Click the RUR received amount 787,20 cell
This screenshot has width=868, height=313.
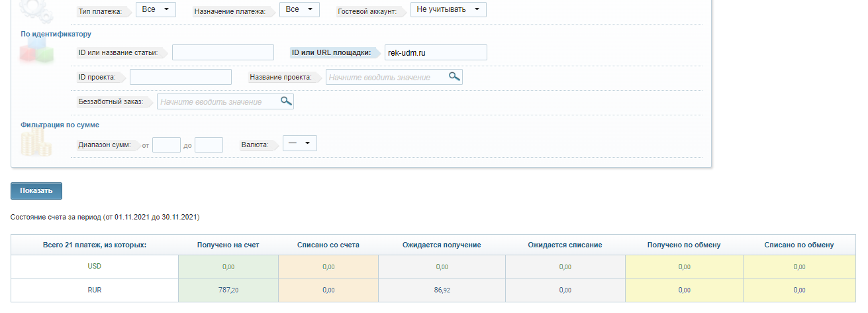point(228,290)
